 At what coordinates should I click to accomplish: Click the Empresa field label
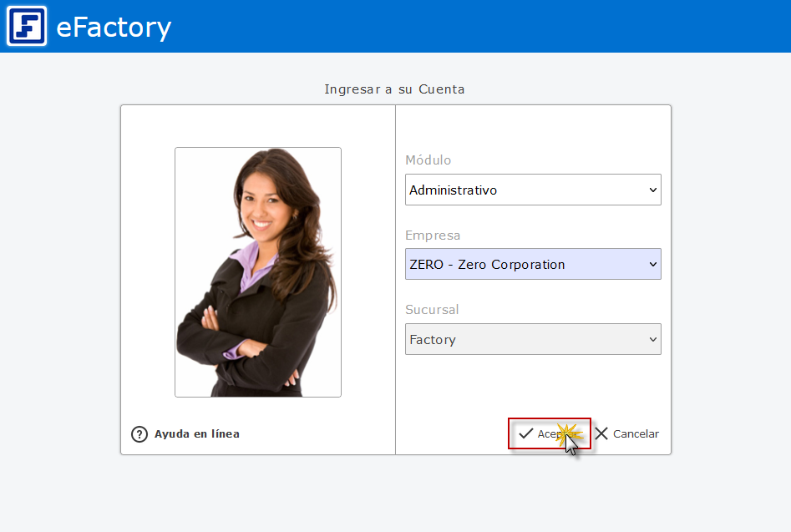[x=433, y=236]
